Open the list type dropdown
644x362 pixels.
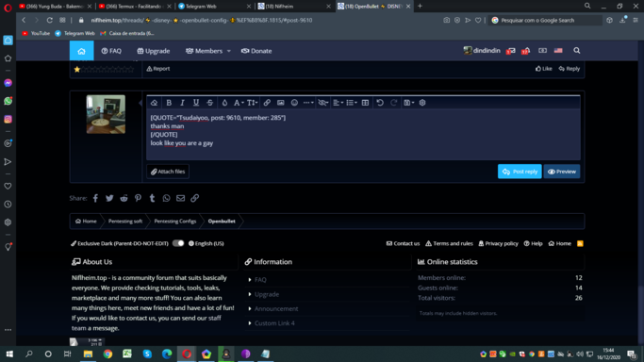click(x=352, y=103)
